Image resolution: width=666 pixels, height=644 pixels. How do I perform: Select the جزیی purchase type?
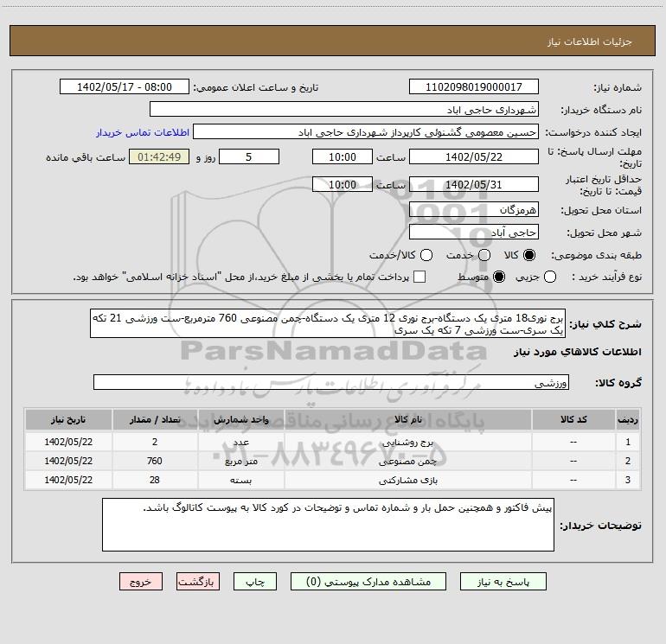[x=550, y=277]
